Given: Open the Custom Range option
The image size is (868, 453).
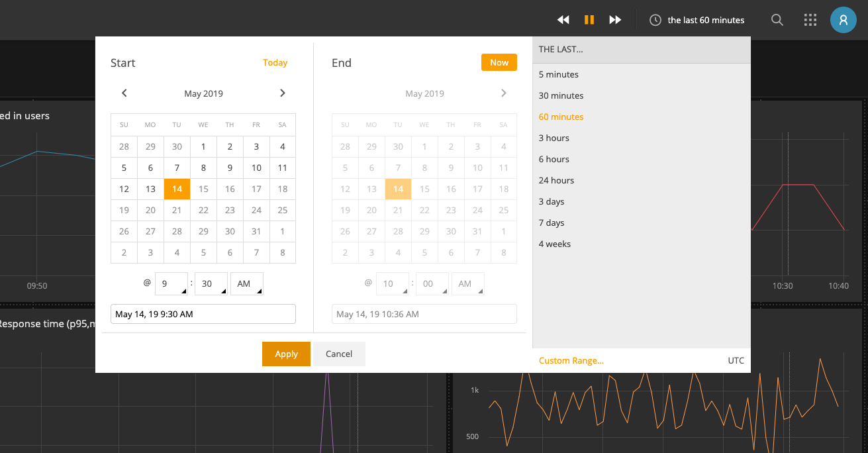Looking at the screenshot, I should (571, 360).
